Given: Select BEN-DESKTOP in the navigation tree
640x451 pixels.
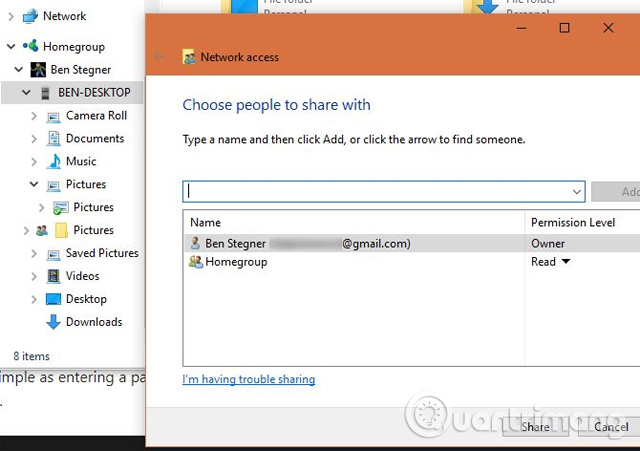Looking at the screenshot, I should coord(94,93).
